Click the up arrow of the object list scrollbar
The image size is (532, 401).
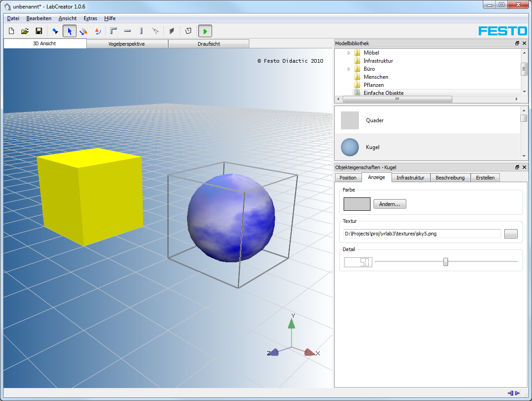tap(524, 110)
